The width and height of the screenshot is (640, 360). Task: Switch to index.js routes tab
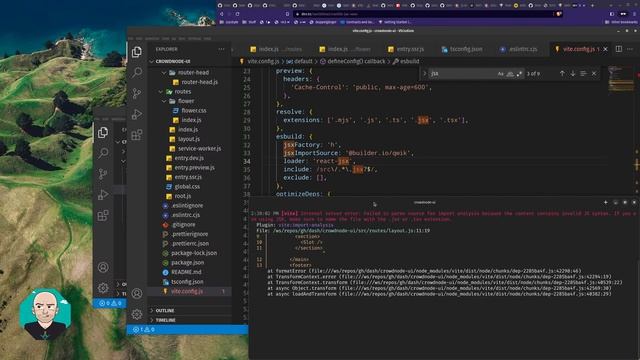pyautogui.click(x=276, y=49)
